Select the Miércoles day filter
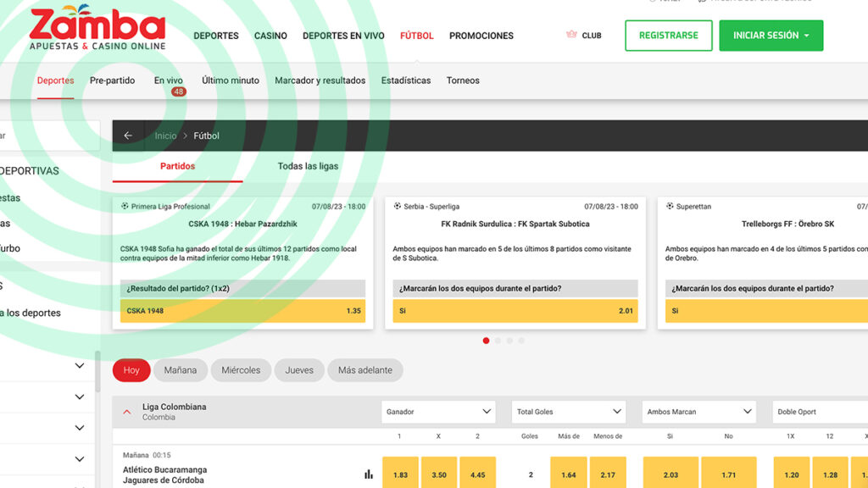The width and height of the screenshot is (868, 488). coord(241,370)
